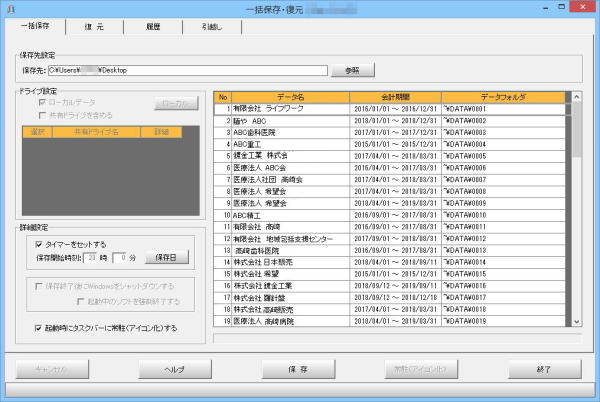
Task: Click the データ名 column header
Action: pos(290,97)
